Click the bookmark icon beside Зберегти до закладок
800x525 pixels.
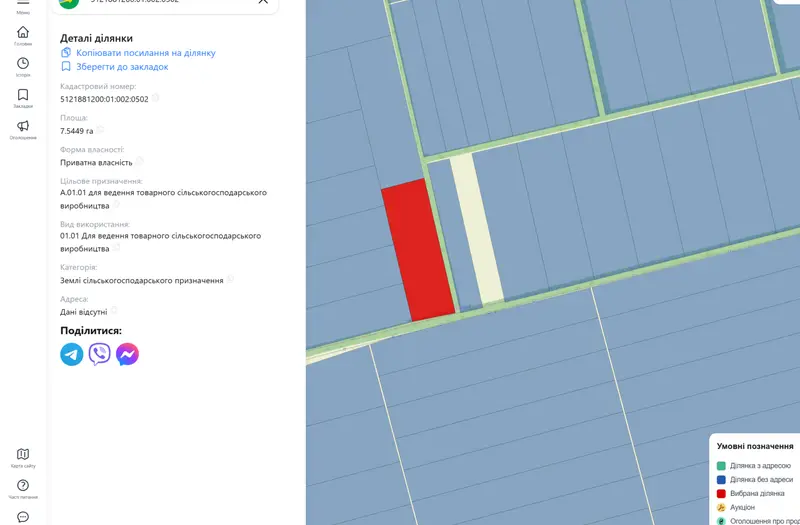point(66,66)
